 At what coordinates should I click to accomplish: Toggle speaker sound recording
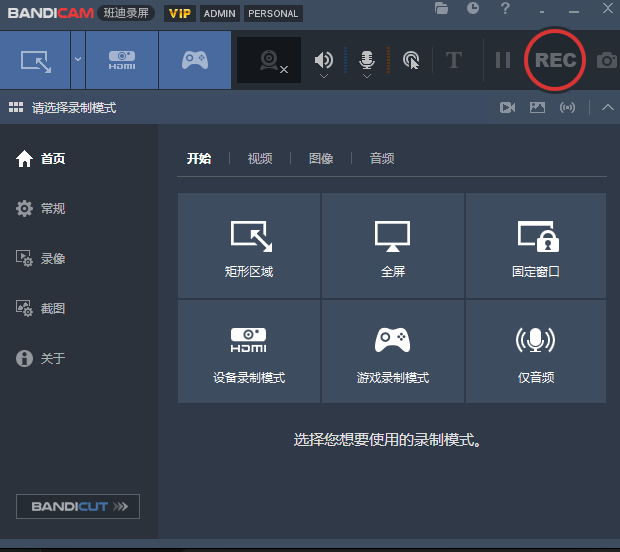pos(323,60)
